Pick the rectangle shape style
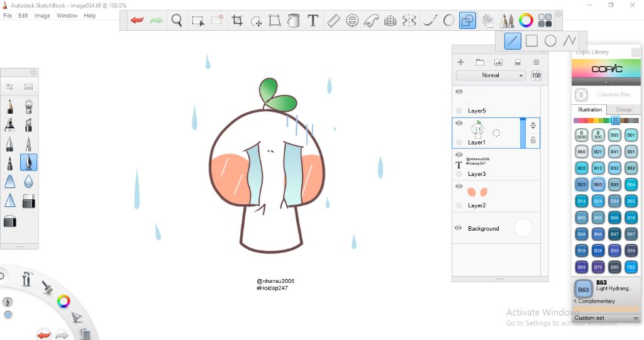Viewport: 644px width, 340px height. click(x=531, y=41)
